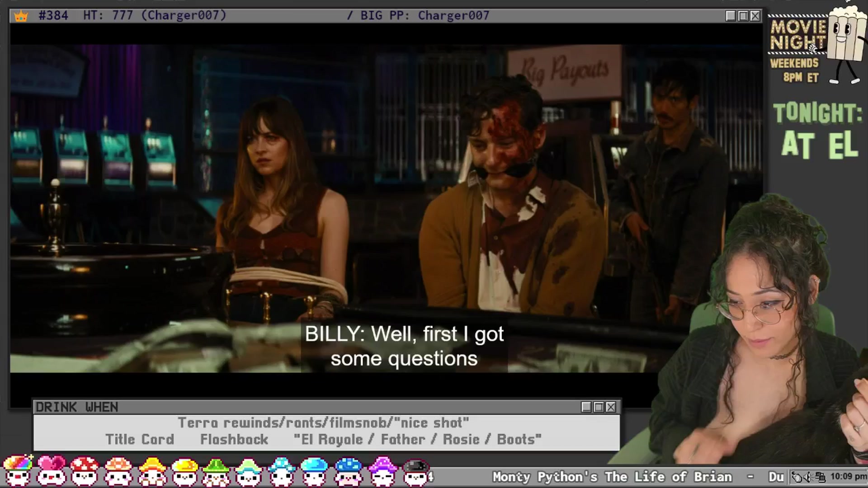868x488 pixels.
Task: Click the '#384' counter in title bar
Action: [53, 15]
